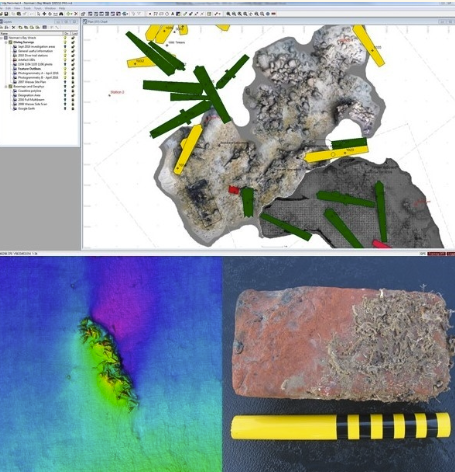Select the point drawing tool dot icon
This screenshot has height=472, width=455.
click(x=150, y=14)
